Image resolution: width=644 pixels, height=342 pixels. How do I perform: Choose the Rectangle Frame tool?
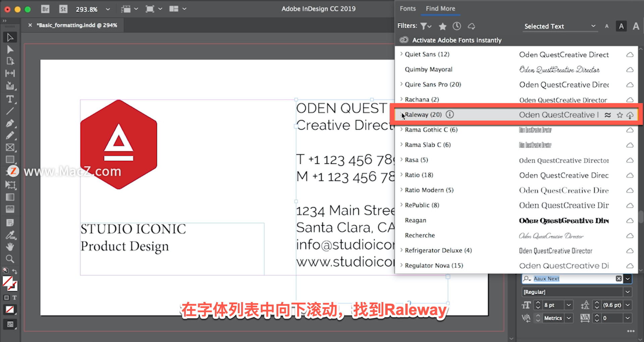[x=10, y=148]
